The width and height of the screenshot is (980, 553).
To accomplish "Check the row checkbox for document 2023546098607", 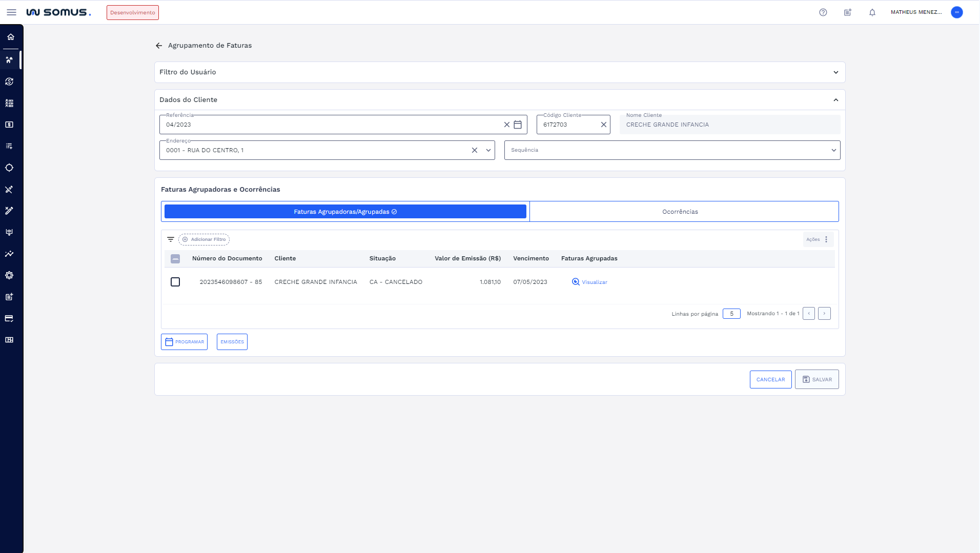I will point(175,282).
